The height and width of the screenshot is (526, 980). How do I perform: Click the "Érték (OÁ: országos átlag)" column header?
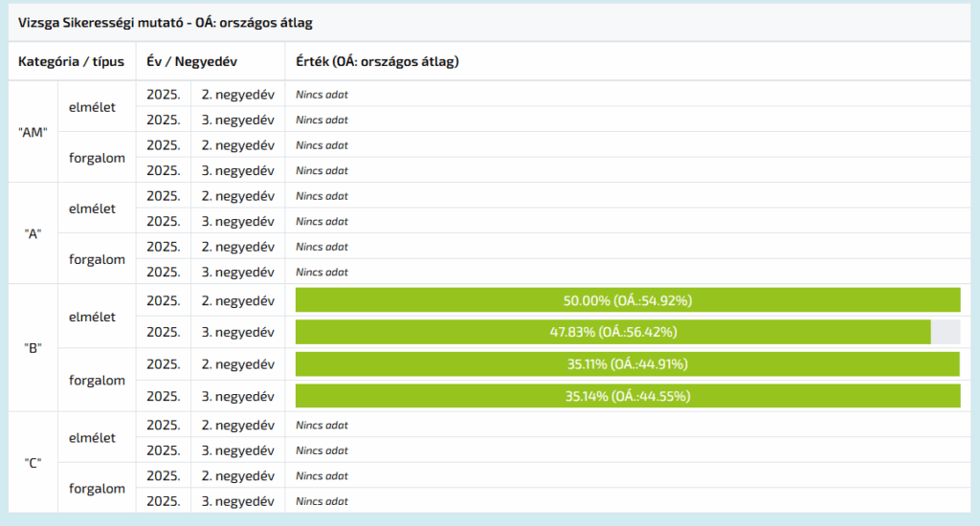(x=377, y=61)
